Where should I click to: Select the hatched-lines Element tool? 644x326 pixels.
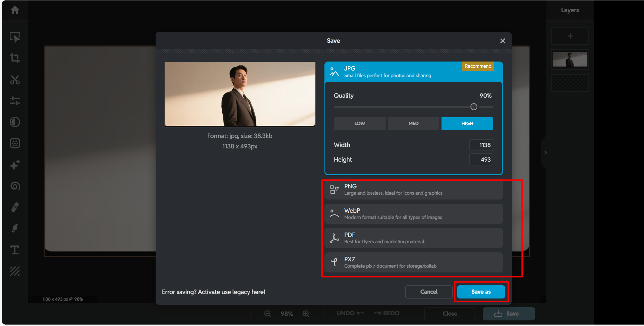point(15,271)
